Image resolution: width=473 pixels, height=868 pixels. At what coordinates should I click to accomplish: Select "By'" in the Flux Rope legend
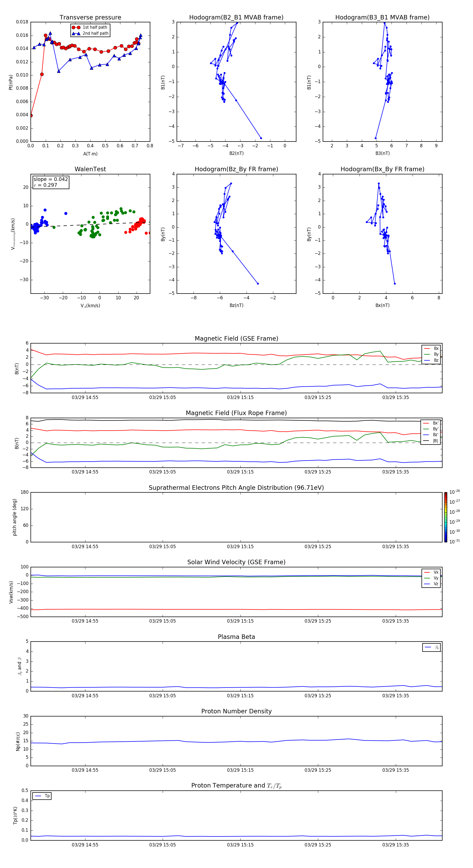431,429
